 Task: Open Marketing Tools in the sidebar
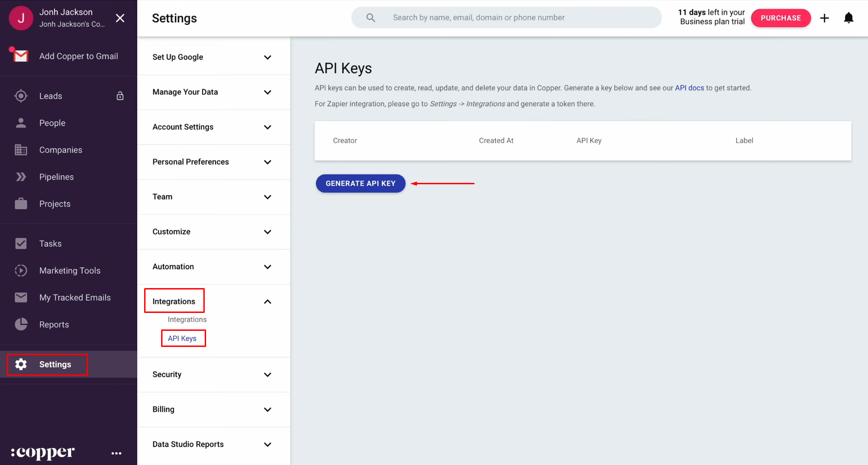coord(70,271)
